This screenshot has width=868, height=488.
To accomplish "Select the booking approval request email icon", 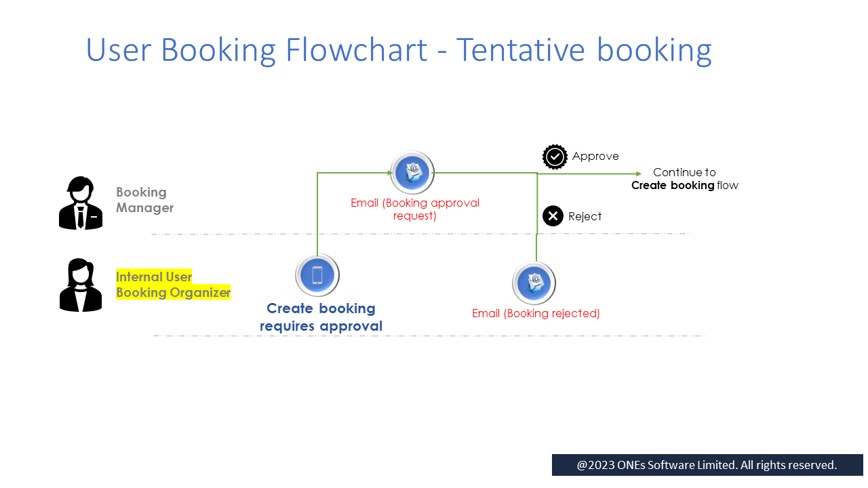I will [x=412, y=173].
